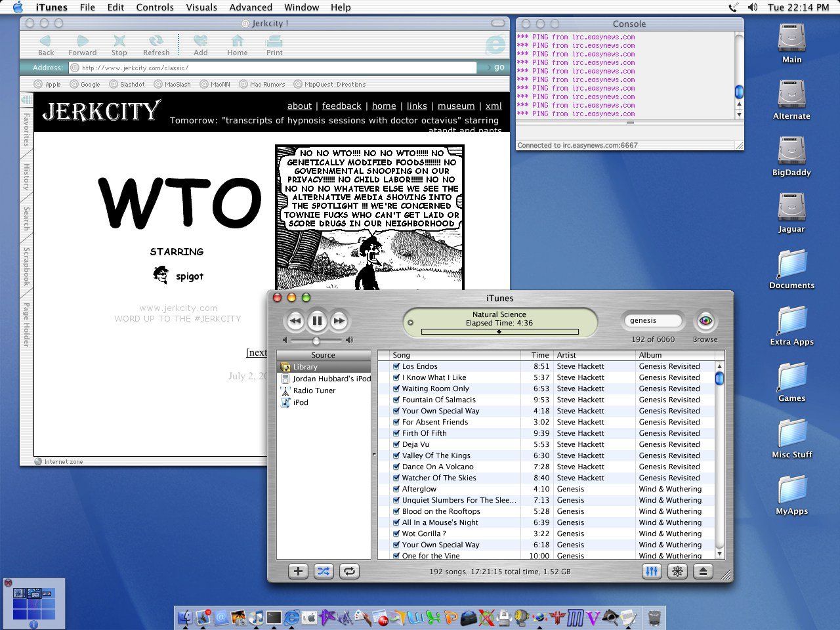The height and width of the screenshot is (630, 840).
Task: Open the Main hard drive icon
Action: (791, 43)
